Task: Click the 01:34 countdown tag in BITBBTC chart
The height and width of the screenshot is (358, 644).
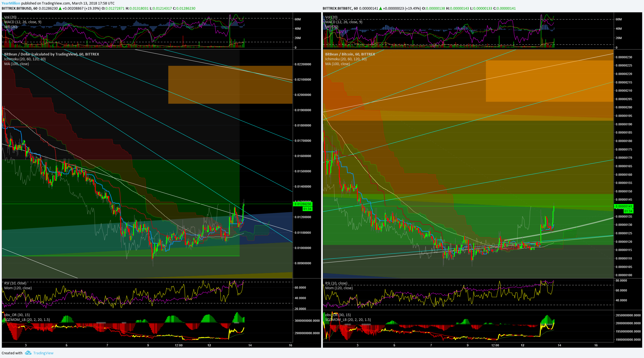Action: point(628,211)
